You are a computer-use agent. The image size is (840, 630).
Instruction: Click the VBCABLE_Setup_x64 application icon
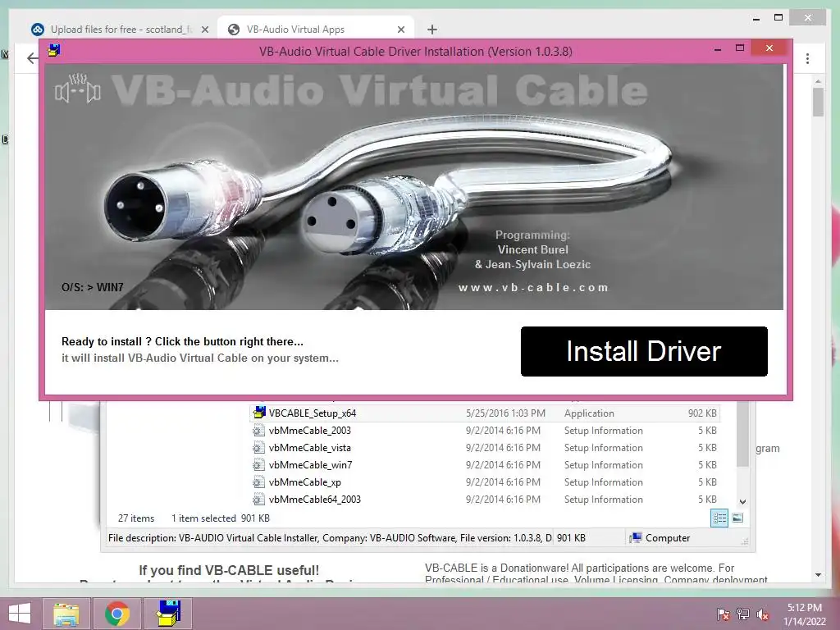tap(259, 413)
